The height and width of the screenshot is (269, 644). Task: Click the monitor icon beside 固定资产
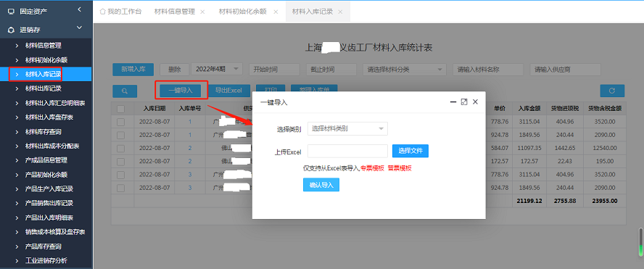(11, 12)
